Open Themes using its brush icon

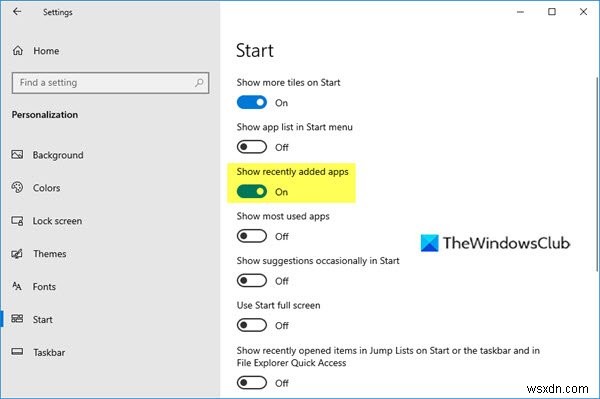[x=17, y=254]
